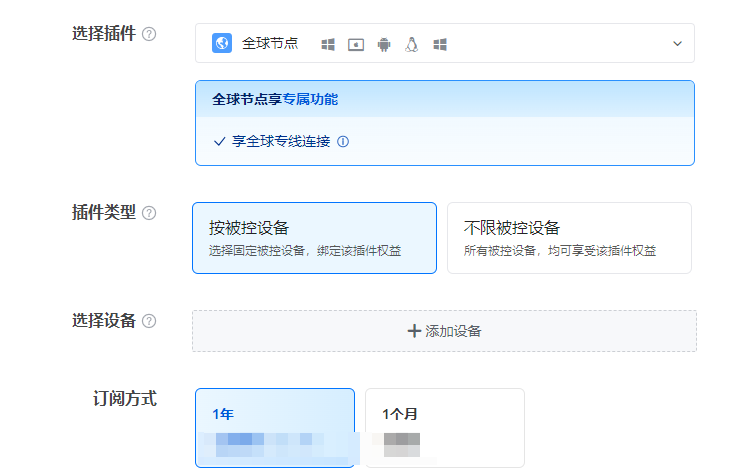Click the first Windows platform icon
The width and height of the screenshot is (745, 473).
coord(328,45)
